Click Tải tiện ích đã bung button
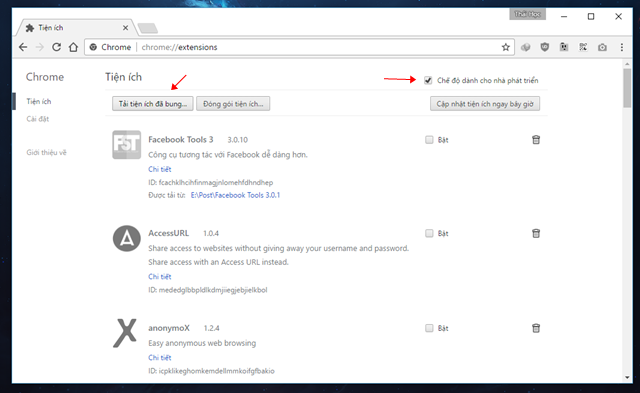640x393 pixels. [153, 104]
